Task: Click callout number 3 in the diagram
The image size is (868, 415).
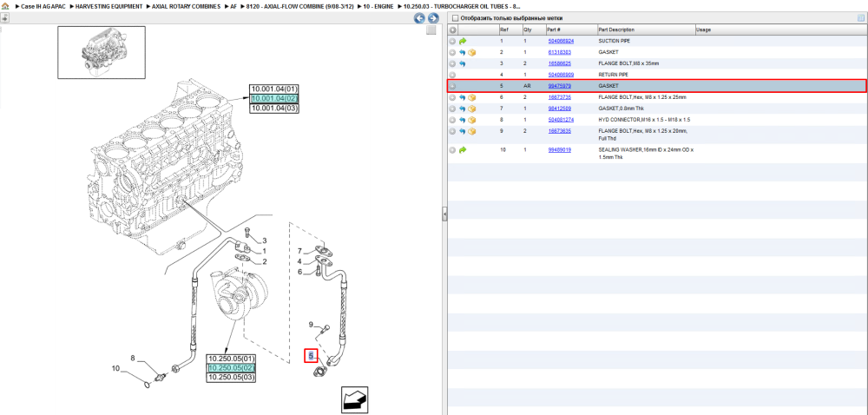Action: (265, 240)
